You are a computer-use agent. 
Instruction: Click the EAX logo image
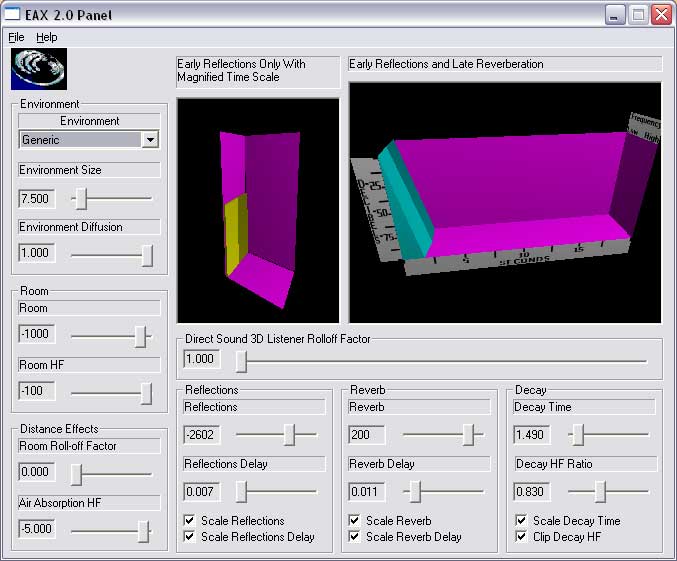[x=39, y=69]
